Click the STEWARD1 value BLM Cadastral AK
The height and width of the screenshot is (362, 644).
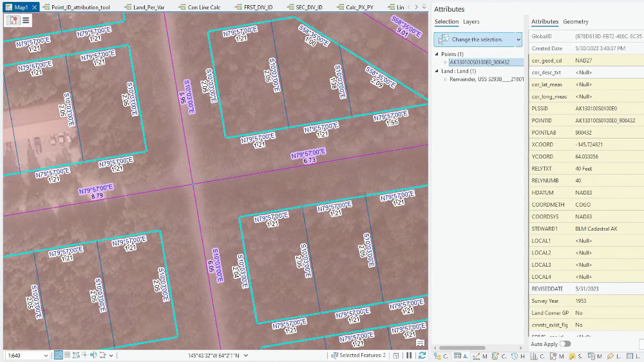click(596, 229)
